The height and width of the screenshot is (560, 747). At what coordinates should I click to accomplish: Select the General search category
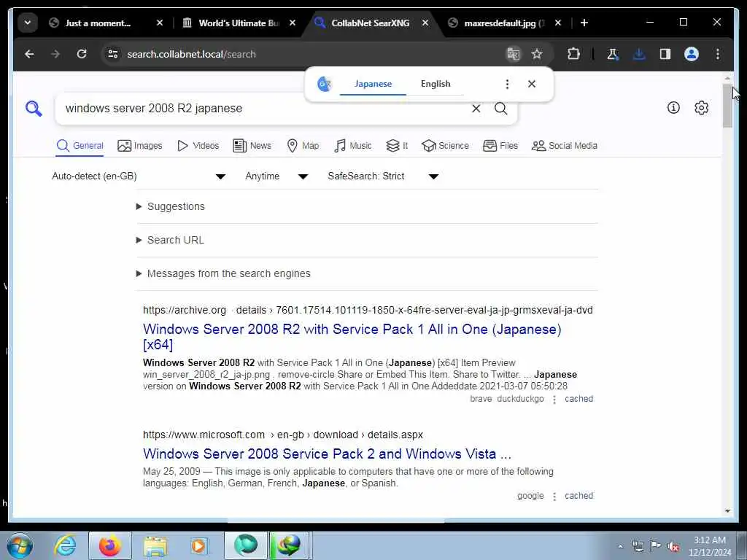click(x=80, y=146)
